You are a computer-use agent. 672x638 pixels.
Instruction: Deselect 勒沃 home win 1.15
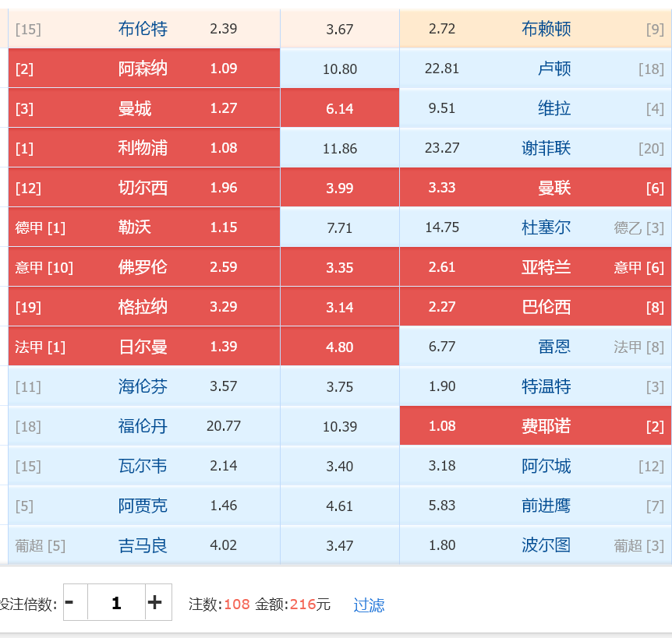tap(144, 227)
